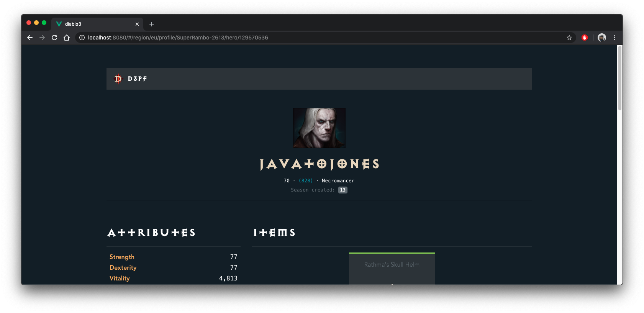Image resolution: width=644 pixels, height=313 pixels.
Task: Click the Necromancer hero portrait
Action: 319,128
